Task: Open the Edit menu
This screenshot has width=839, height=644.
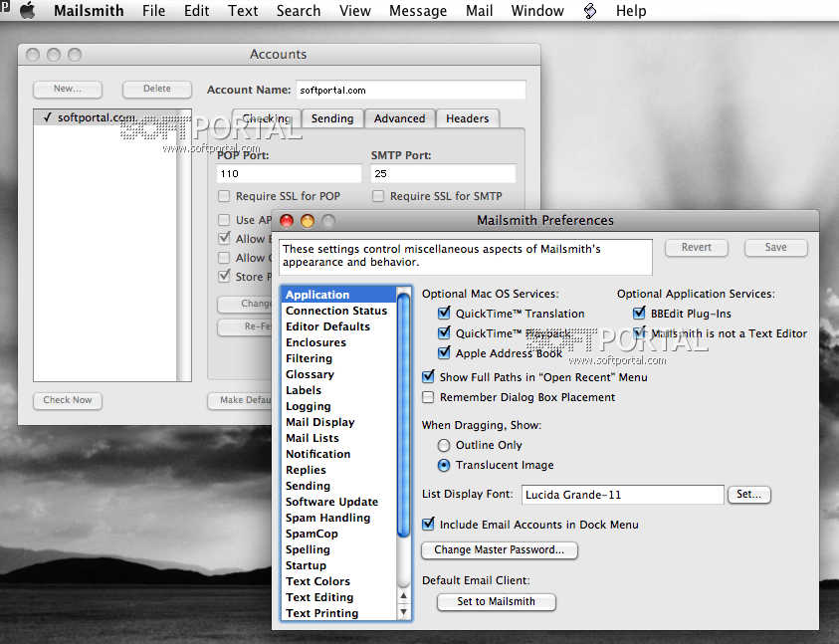Action: click(x=196, y=11)
